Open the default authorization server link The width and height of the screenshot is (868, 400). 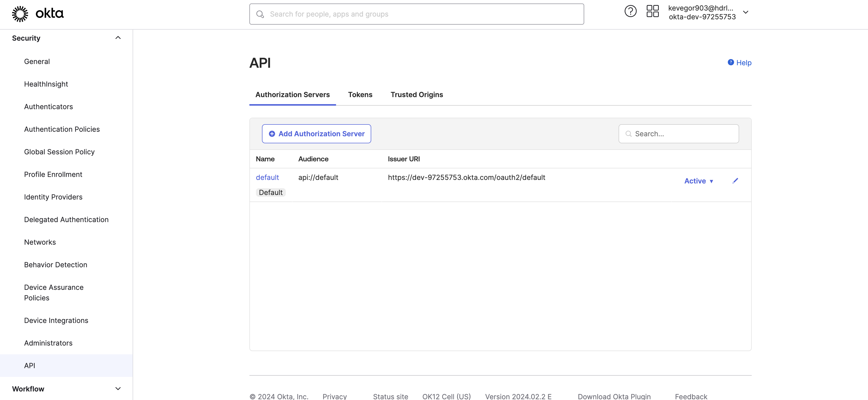267,177
